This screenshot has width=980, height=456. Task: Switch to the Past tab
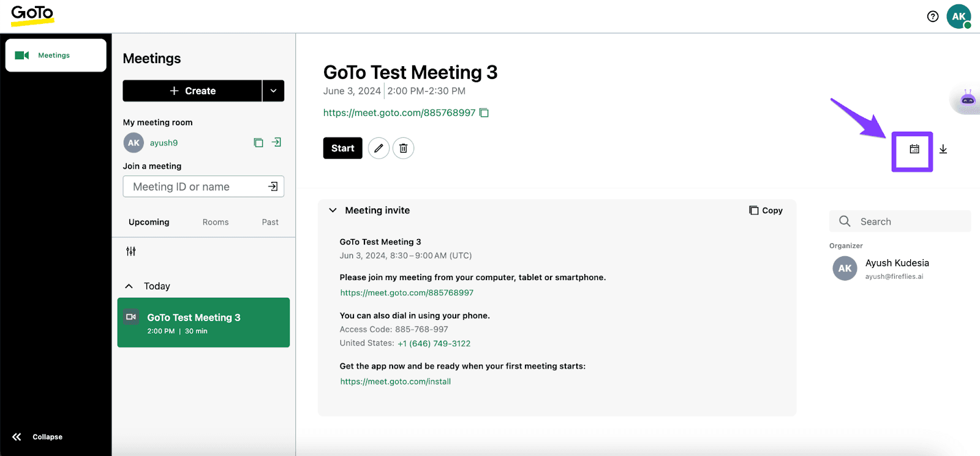(270, 222)
